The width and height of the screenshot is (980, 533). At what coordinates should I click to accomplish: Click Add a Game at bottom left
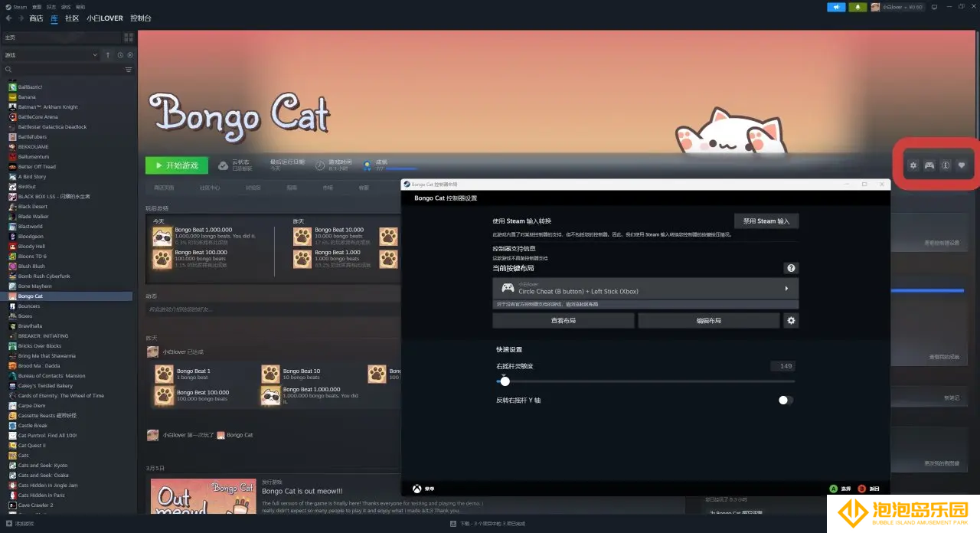(x=20, y=524)
